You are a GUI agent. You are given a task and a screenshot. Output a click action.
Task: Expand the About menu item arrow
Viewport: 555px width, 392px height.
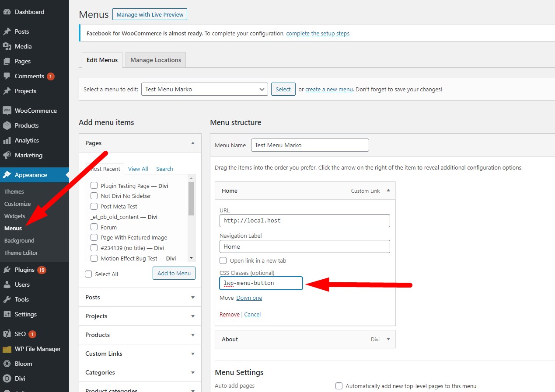point(388,339)
